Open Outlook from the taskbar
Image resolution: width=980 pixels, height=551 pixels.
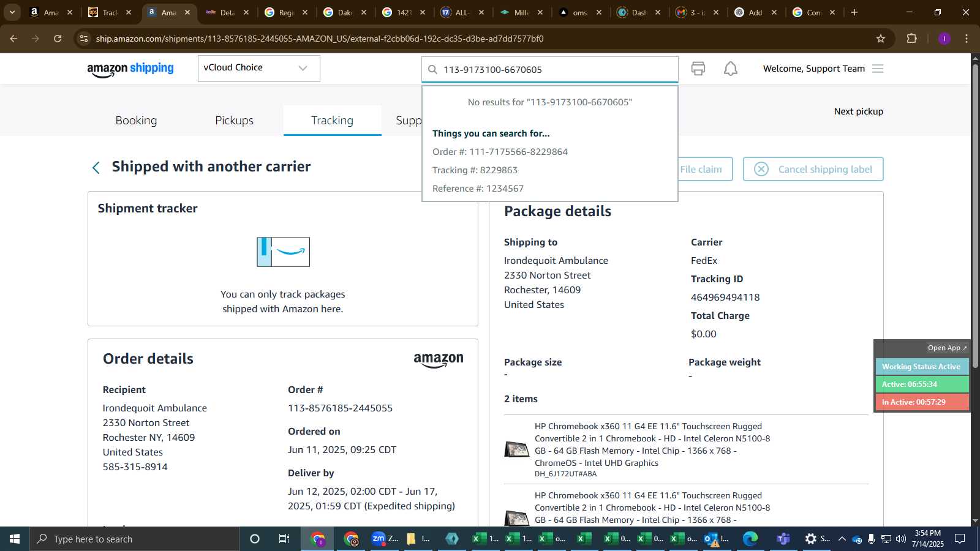(716, 539)
